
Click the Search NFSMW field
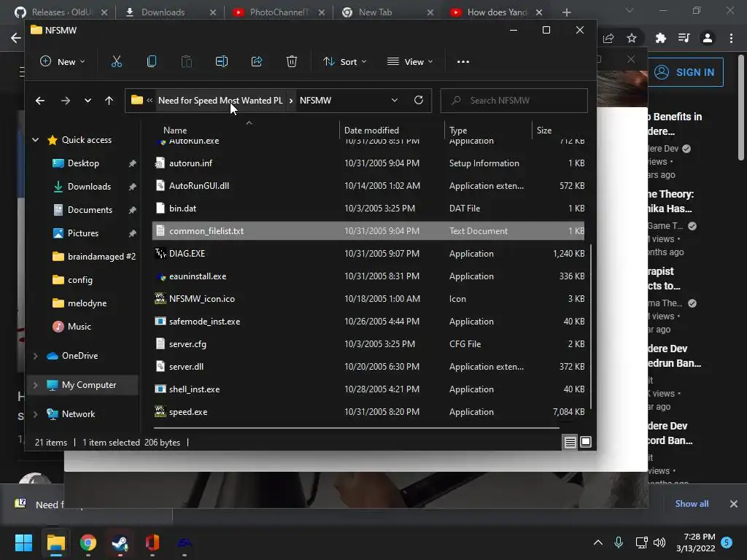point(514,101)
